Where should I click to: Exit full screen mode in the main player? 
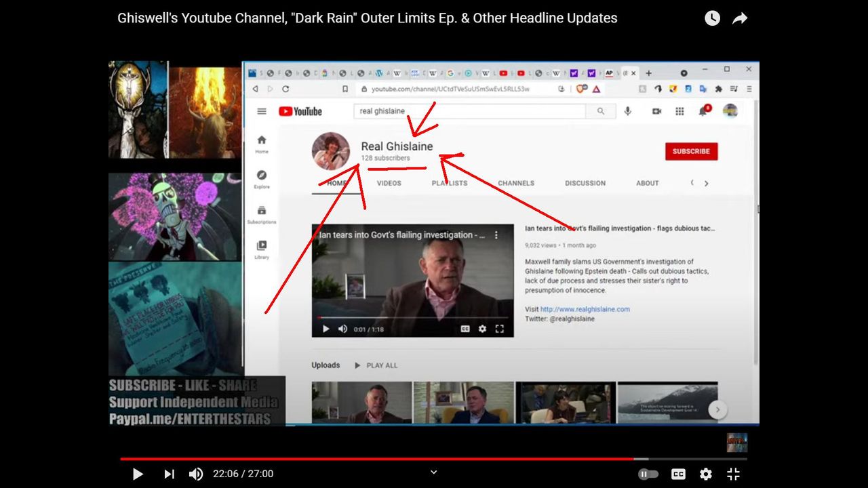(733, 474)
